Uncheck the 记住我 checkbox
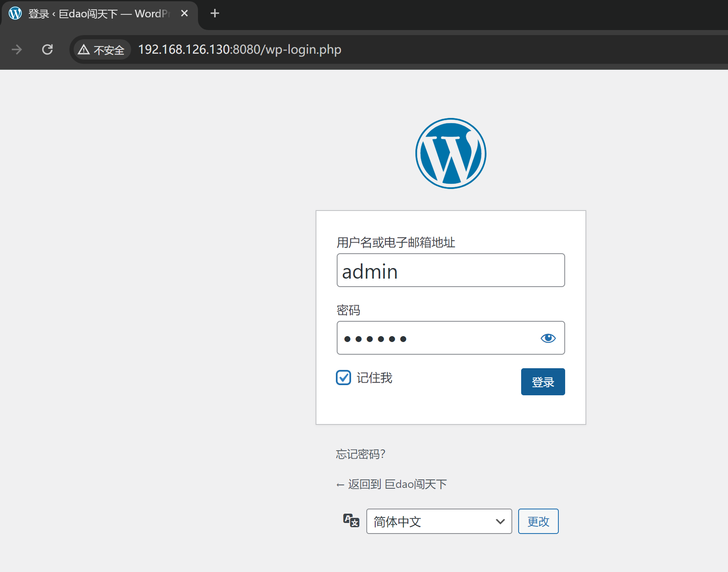728x572 pixels. point(343,378)
